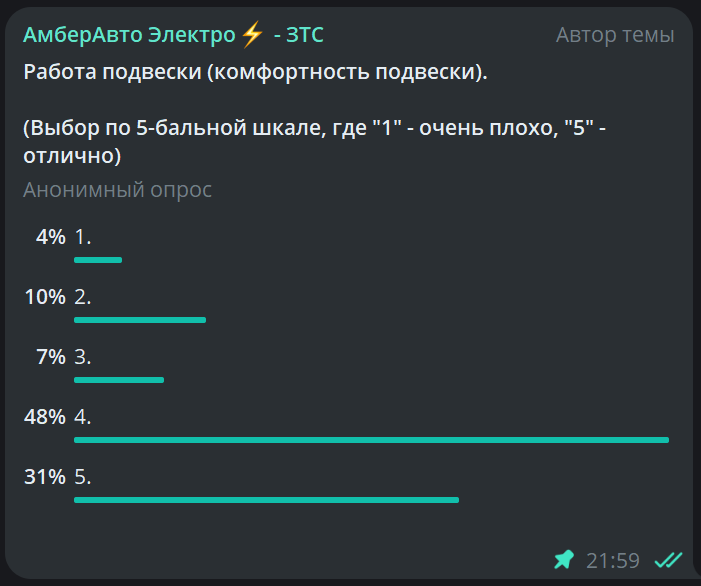The image size is (701, 586).
Task: Click the pinned message pin icon
Action: point(564,560)
